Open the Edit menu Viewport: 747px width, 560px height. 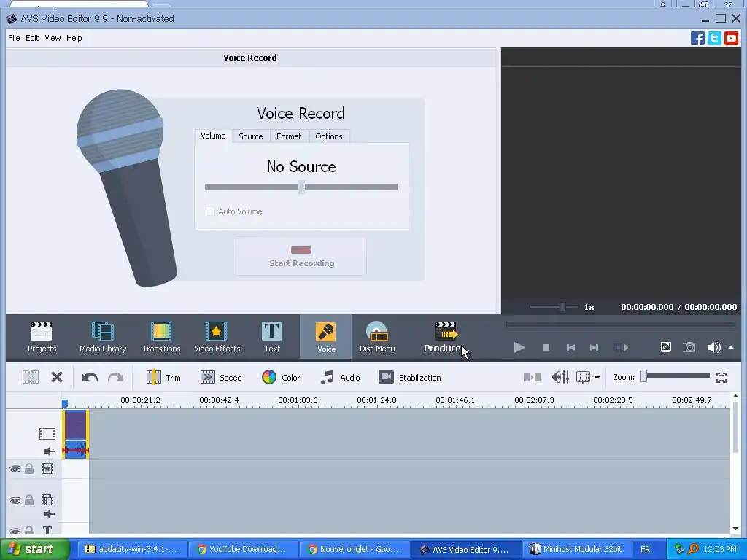click(x=32, y=38)
